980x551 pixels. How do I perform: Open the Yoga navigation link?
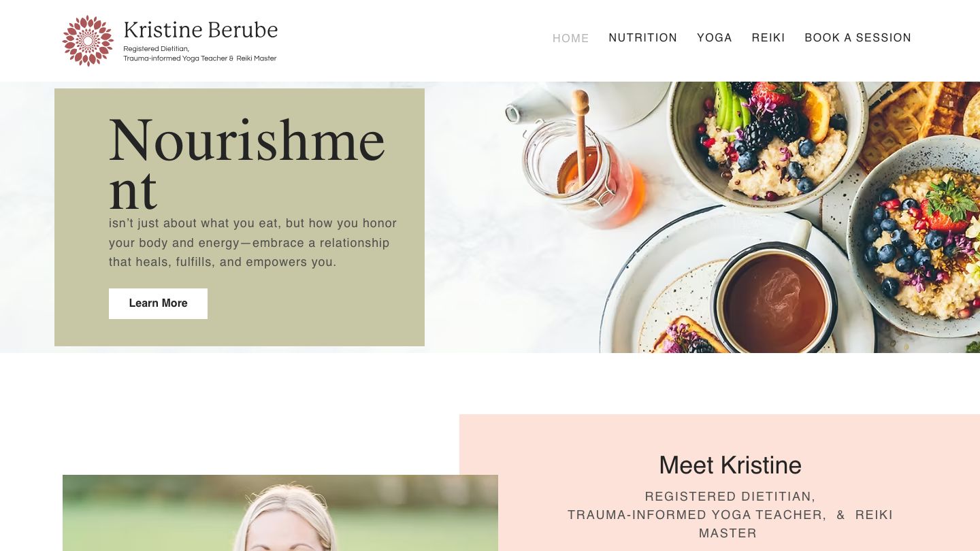click(715, 38)
